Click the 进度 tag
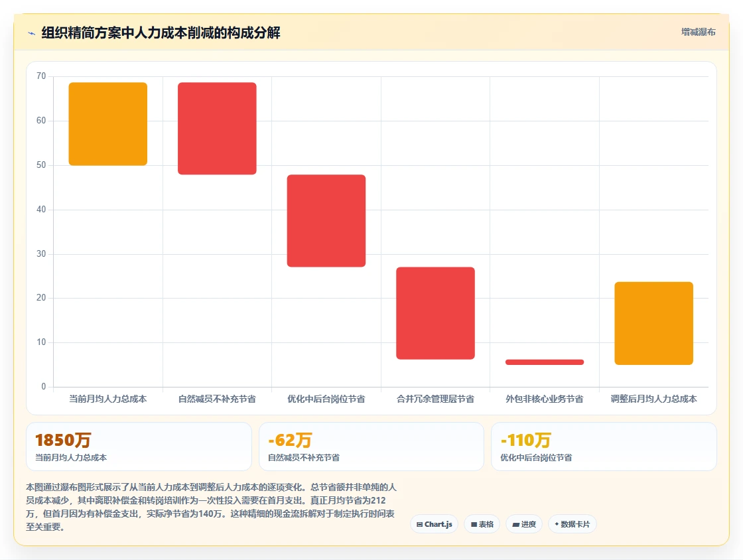This screenshot has height=560, width=743. 524,524
